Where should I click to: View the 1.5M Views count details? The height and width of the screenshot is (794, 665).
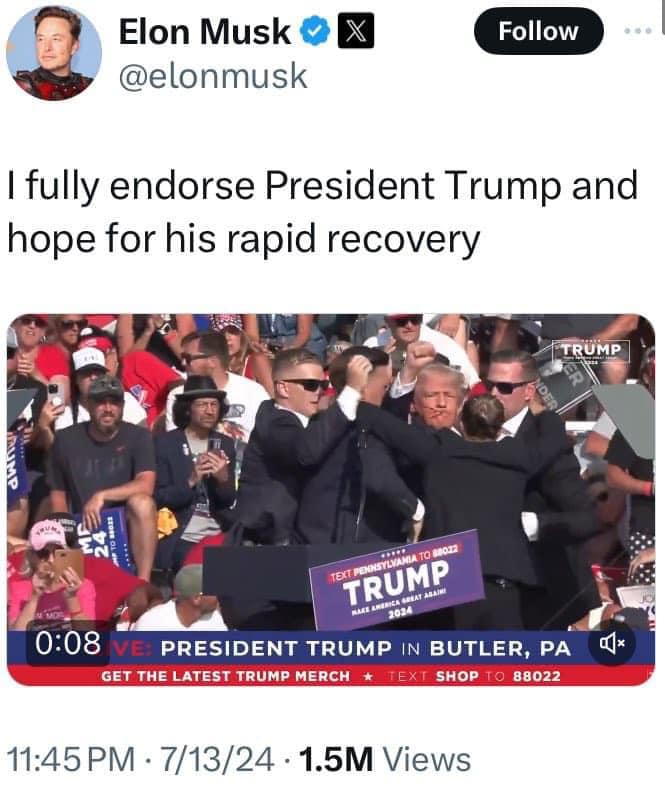click(x=385, y=760)
